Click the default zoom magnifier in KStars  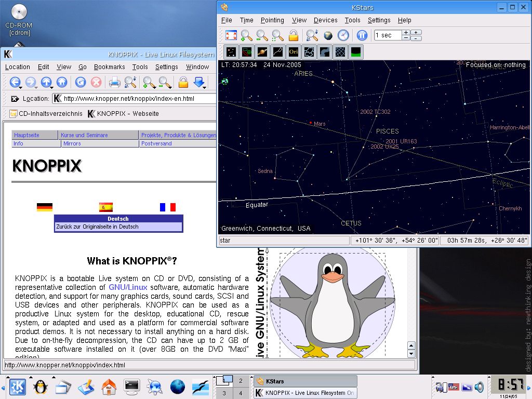[x=277, y=35]
